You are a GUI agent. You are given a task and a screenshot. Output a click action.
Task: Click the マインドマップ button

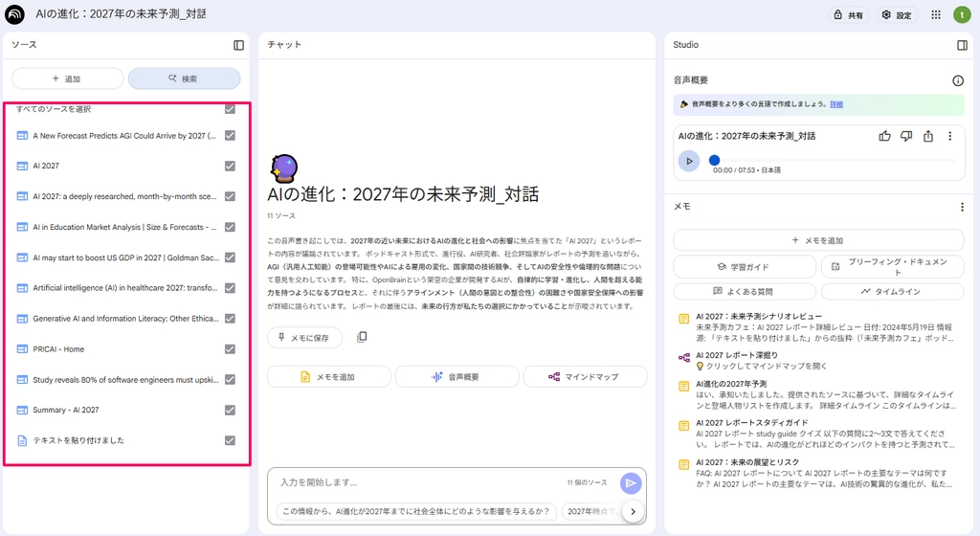click(583, 377)
